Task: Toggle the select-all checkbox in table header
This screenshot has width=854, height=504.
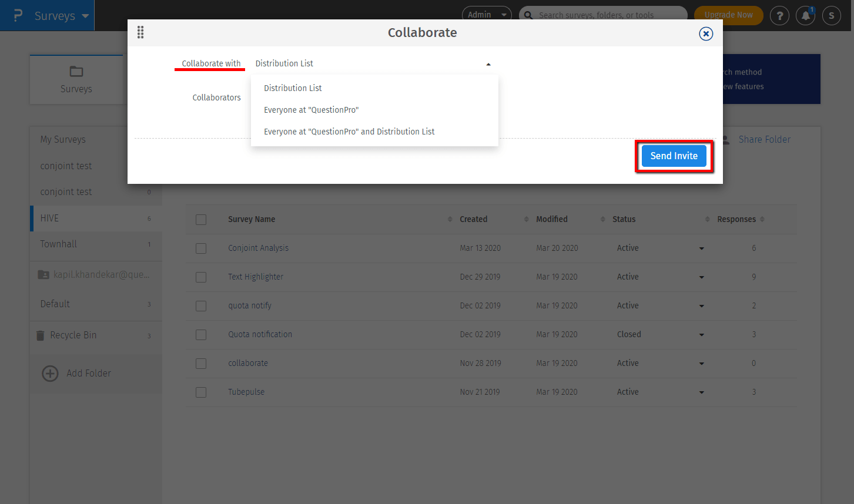Action: click(201, 220)
